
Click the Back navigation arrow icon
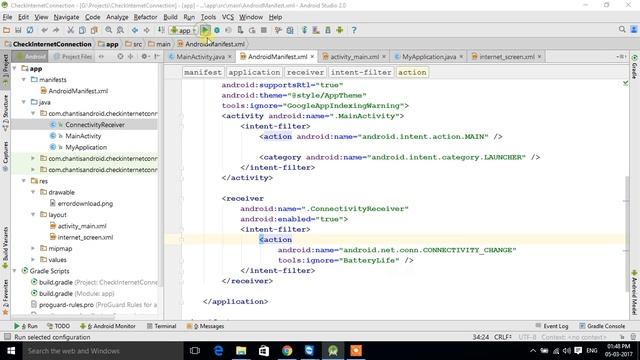(x=135, y=30)
